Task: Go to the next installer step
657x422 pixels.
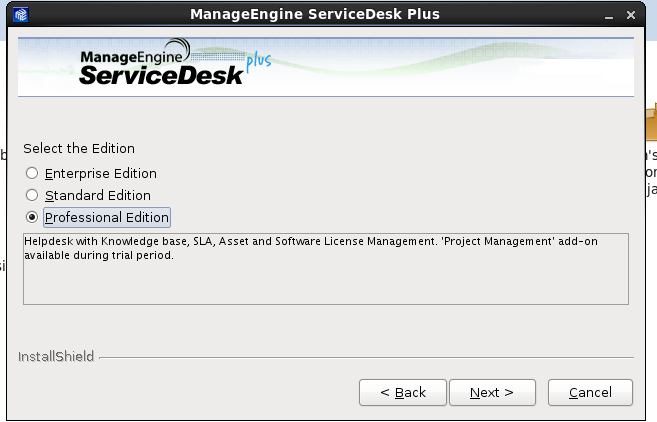Action: (492, 393)
